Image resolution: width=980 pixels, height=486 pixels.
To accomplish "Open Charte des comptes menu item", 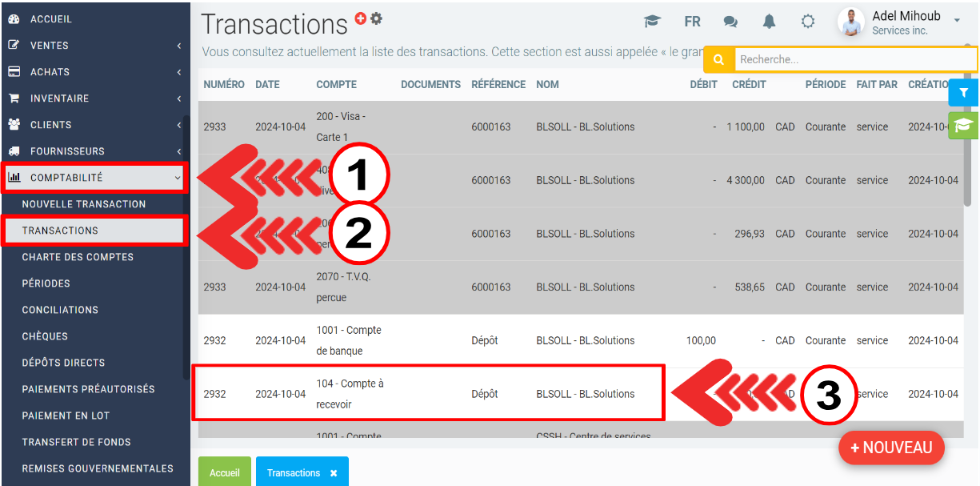I will click(x=78, y=257).
